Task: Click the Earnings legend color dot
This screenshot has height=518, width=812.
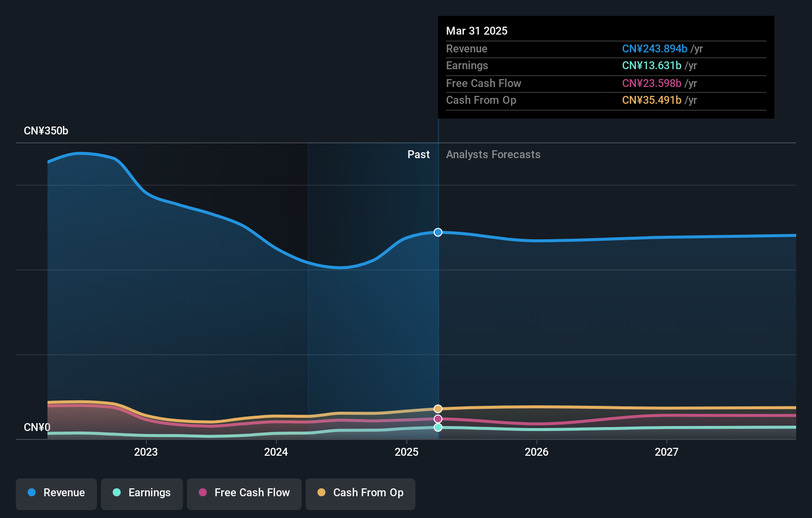Action: pyautogui.click(x=116, y=493)
